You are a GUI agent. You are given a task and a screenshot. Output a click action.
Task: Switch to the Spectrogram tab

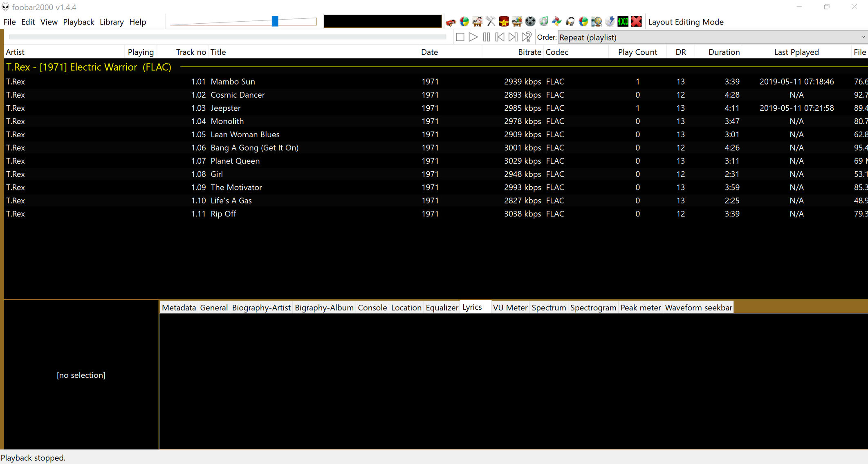click(x=593, y=308)
